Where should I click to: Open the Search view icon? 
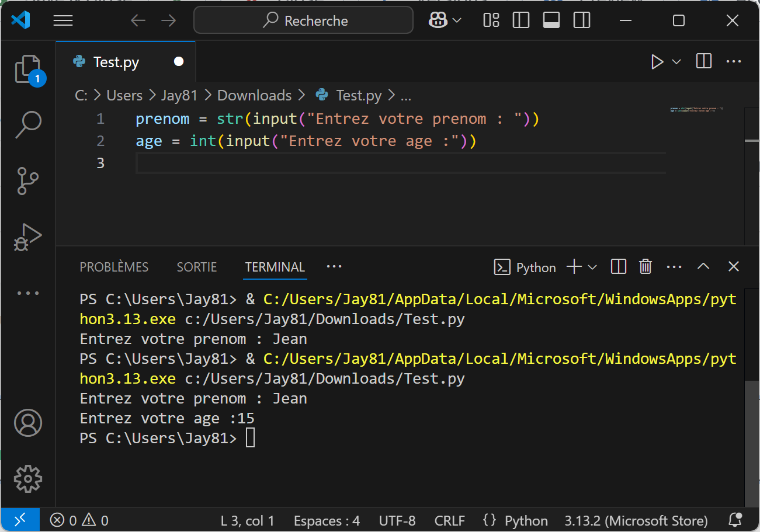[28, 124]
